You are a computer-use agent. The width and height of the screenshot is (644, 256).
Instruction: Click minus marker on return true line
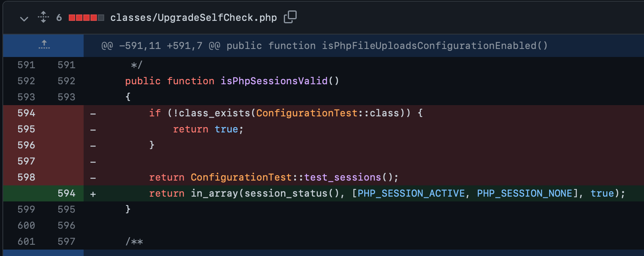tap(93, 130)
